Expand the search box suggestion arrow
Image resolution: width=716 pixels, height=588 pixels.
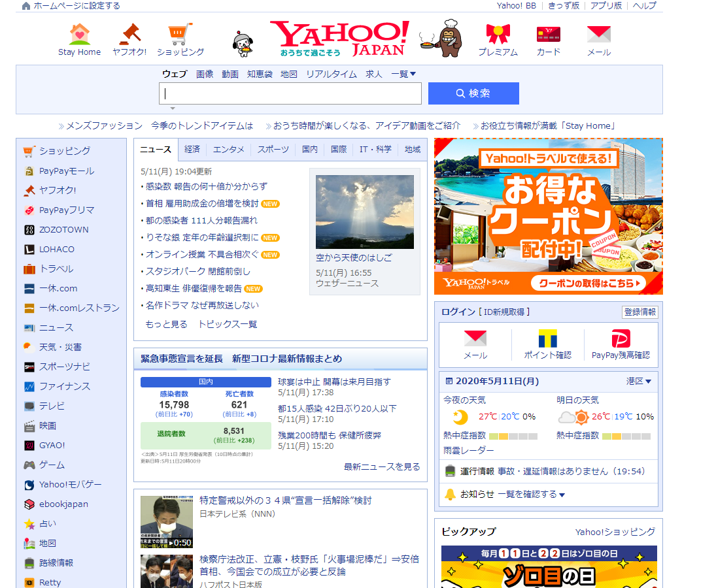click(x=173, y=108)
